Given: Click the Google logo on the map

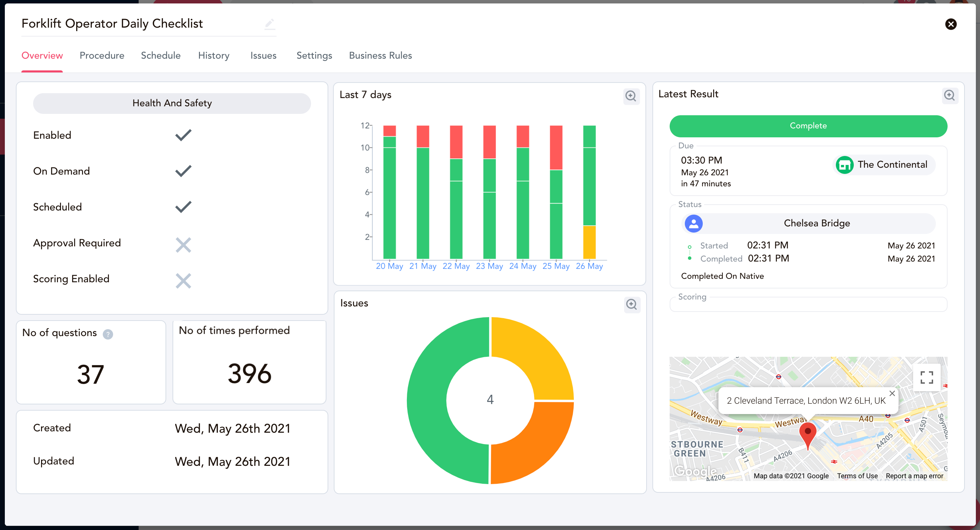Looking at the screenshot, I should (695, 471).
